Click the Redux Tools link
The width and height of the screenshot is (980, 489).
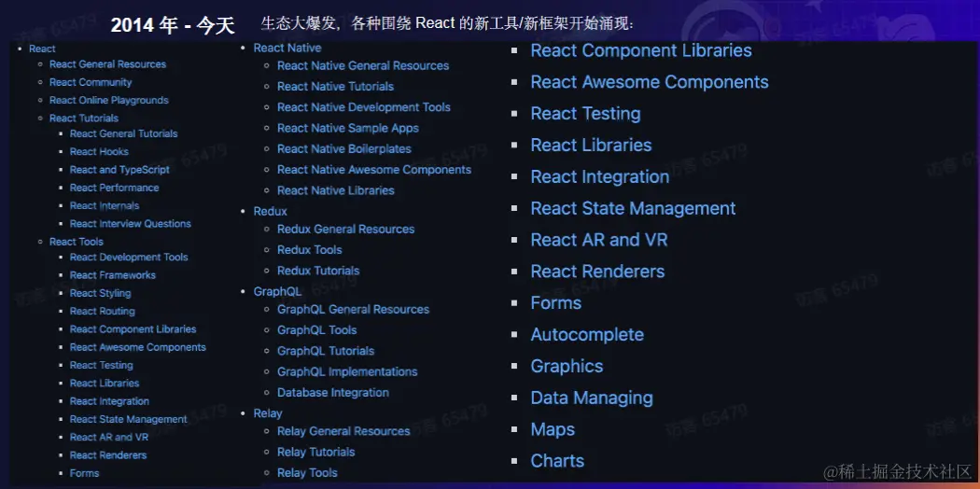(309, 250)
